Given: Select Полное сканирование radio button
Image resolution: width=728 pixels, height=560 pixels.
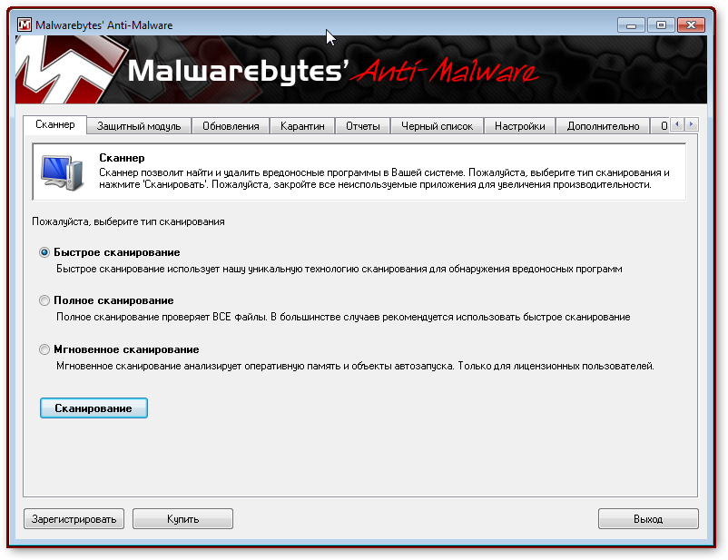Looking at the screenshot, I should tap(44, 301).
